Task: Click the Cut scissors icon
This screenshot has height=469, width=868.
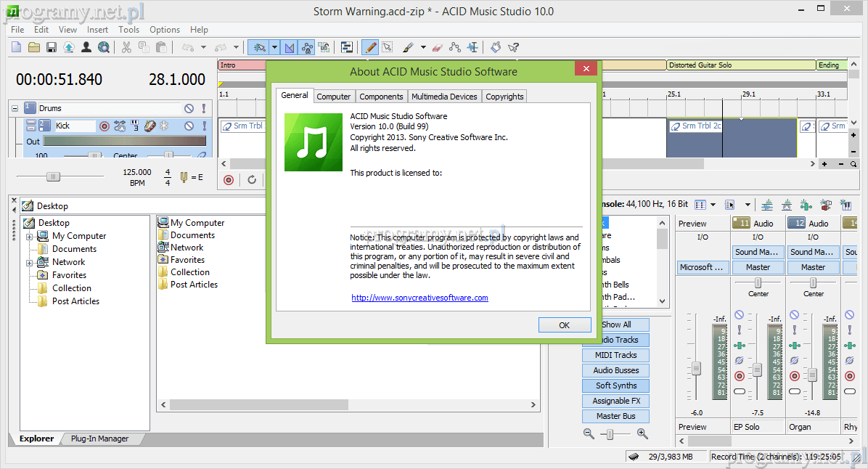Action: (126, 47)
